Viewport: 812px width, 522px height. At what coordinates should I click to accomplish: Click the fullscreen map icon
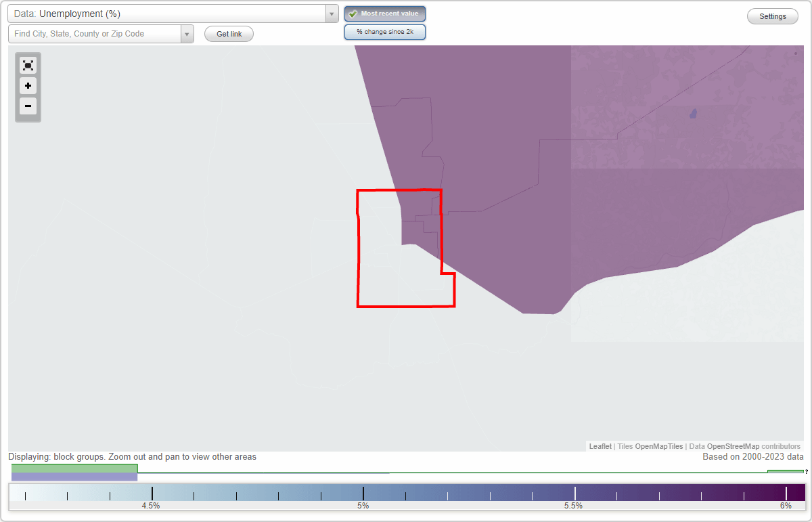click(x=28, y=65)
